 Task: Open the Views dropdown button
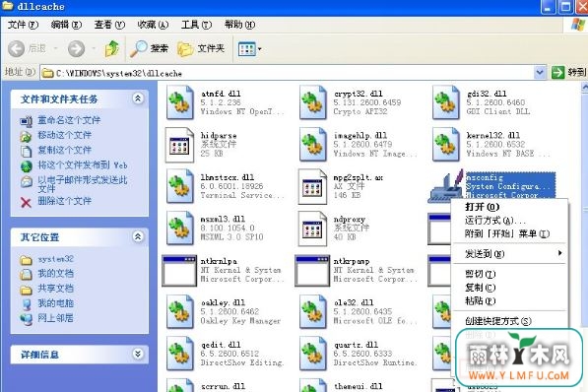[x=250, y=49]
